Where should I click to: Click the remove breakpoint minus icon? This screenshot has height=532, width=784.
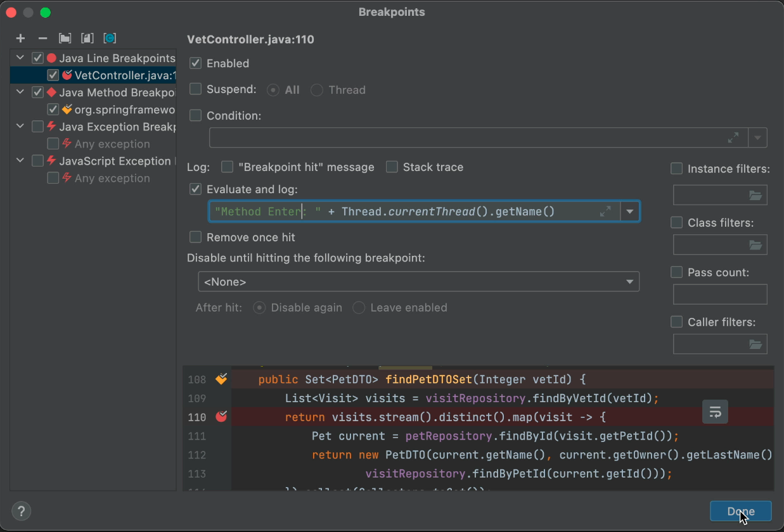42,39
